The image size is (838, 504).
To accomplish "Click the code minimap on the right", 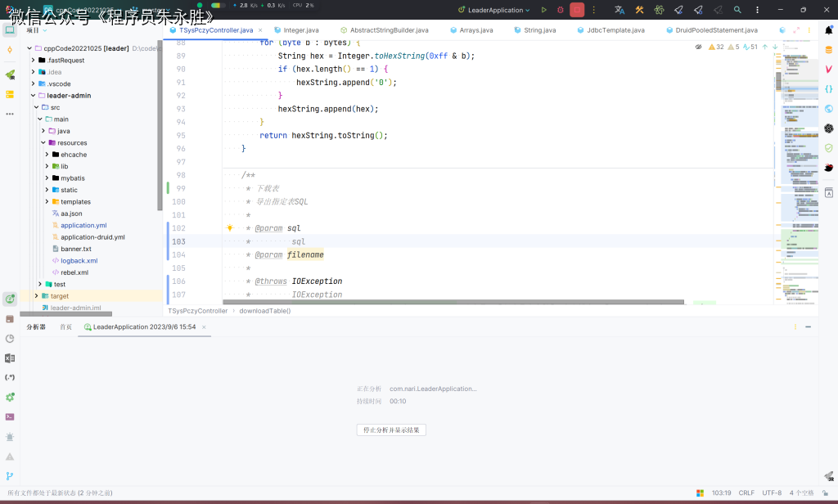I will (800, 173).
